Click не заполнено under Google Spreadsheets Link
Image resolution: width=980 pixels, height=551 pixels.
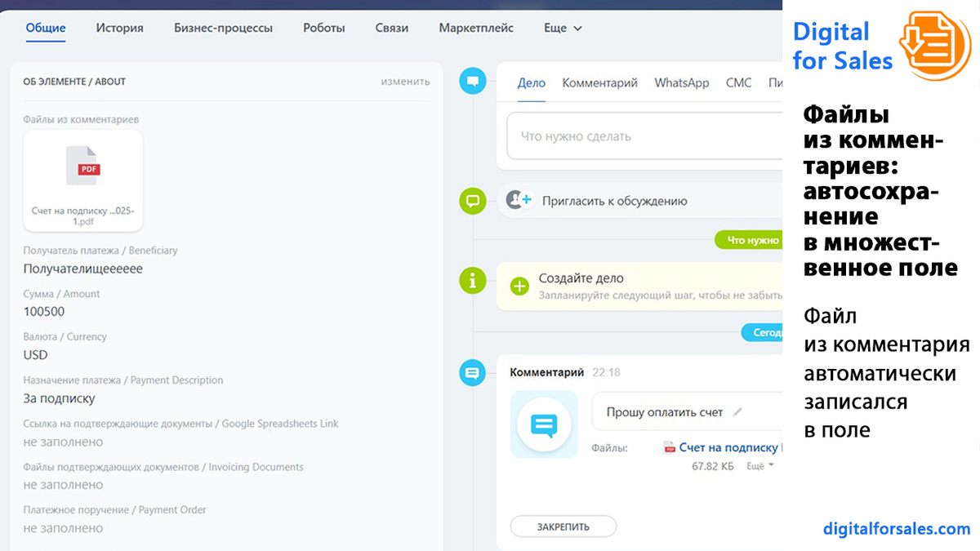[64, 442]
